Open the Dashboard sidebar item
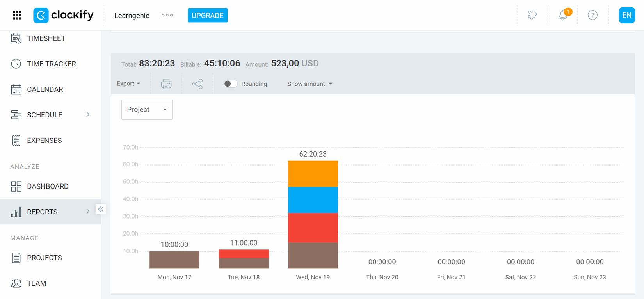The height and width of the screenshot is (299, 644). [47, 187]
